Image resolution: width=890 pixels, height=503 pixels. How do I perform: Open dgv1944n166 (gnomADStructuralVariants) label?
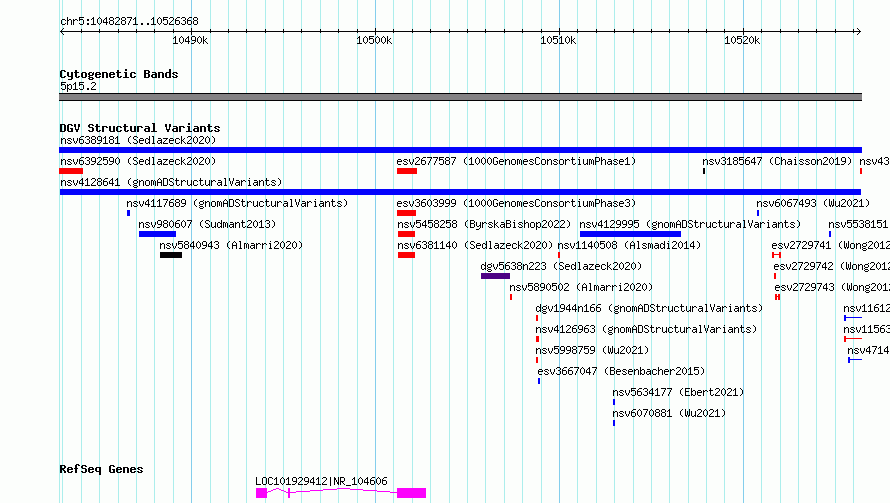point(649,308)
